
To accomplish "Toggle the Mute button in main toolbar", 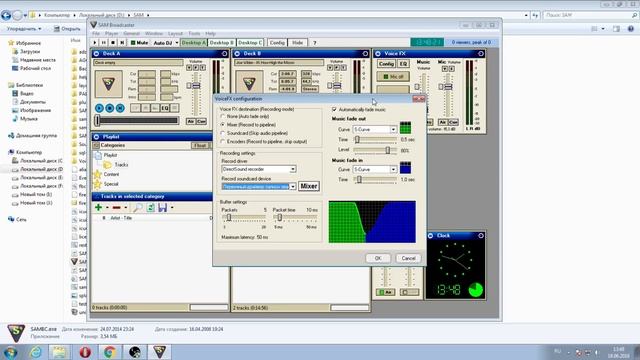I will [x=139, y=42].
